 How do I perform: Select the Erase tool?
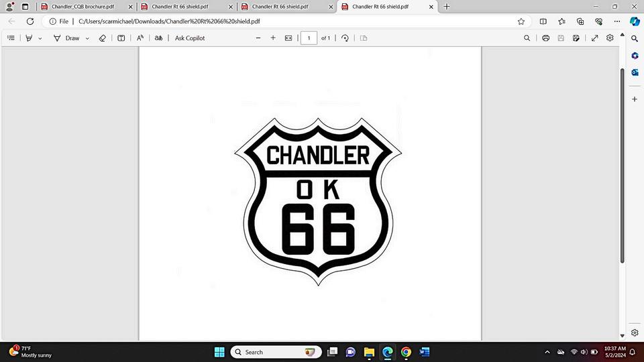102,38
